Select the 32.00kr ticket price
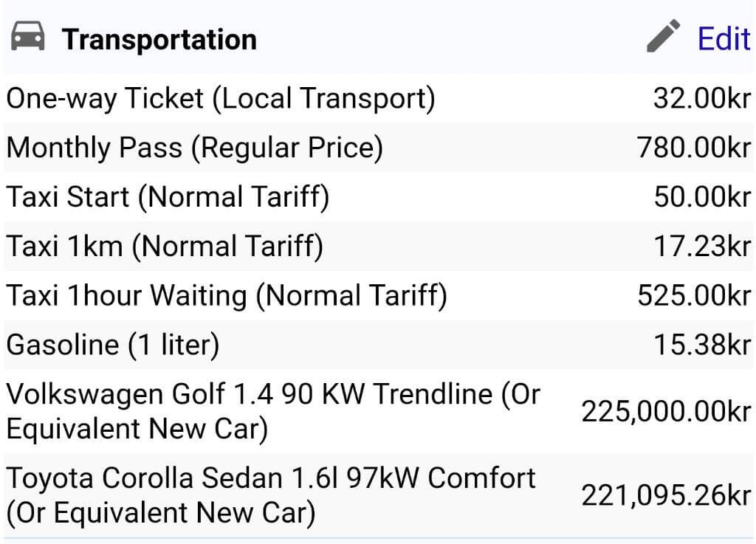The width and height of the screenshot is (756, 544). click(x=702, y=98)
